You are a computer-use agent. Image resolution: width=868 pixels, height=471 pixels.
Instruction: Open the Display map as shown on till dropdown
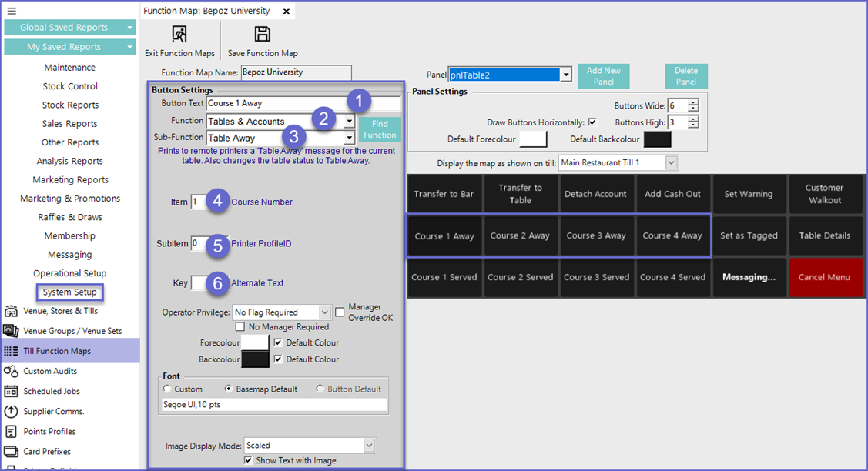(672, 162)
